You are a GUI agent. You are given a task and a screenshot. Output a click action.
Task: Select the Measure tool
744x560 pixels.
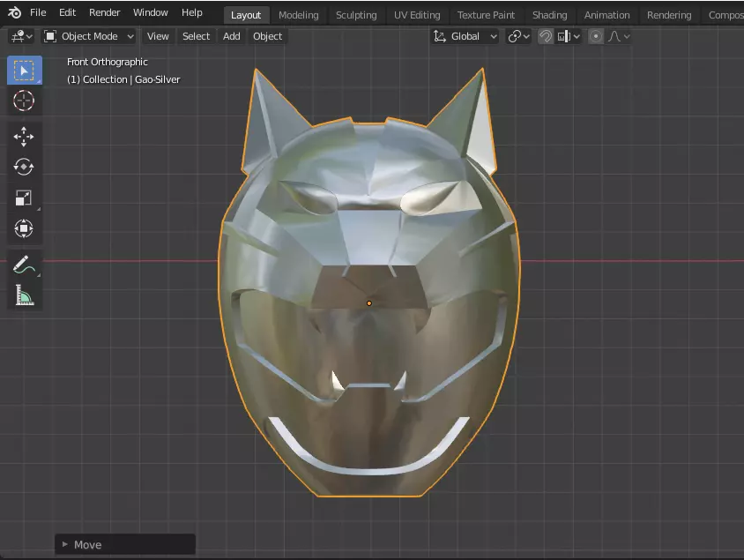(x=24, y=295)
